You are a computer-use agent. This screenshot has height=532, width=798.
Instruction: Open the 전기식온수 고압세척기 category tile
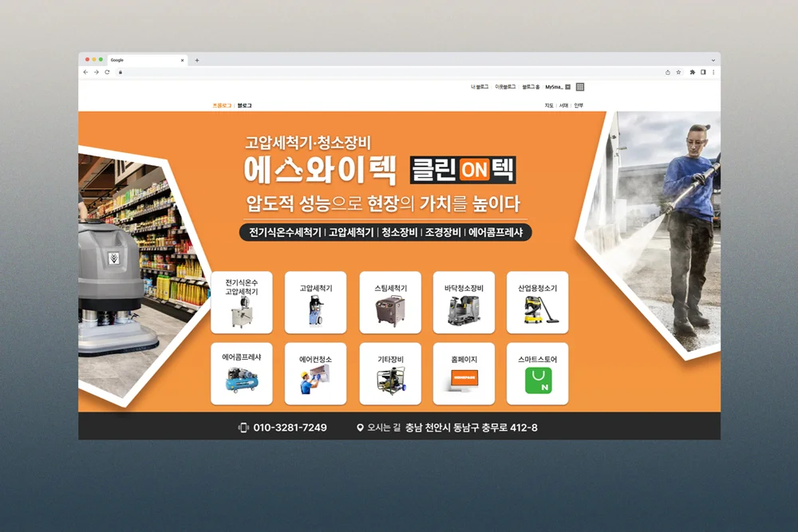click(x=242, y=302)
